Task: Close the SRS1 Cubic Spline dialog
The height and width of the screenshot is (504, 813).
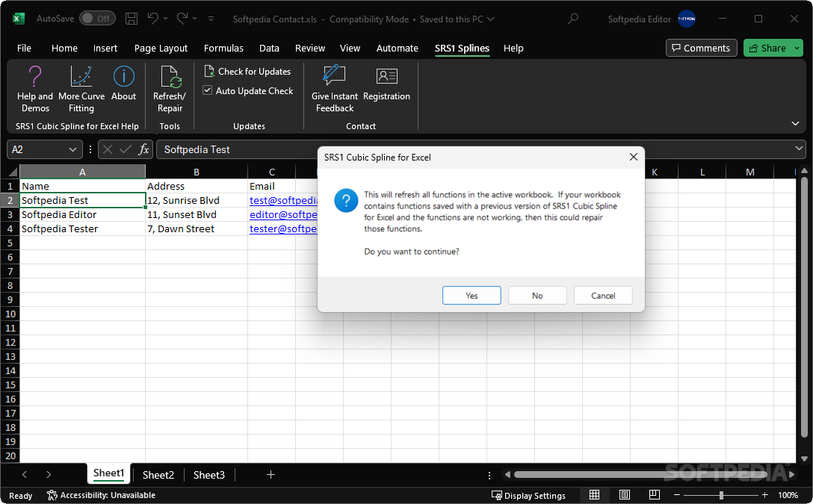Action: point(633,157)
